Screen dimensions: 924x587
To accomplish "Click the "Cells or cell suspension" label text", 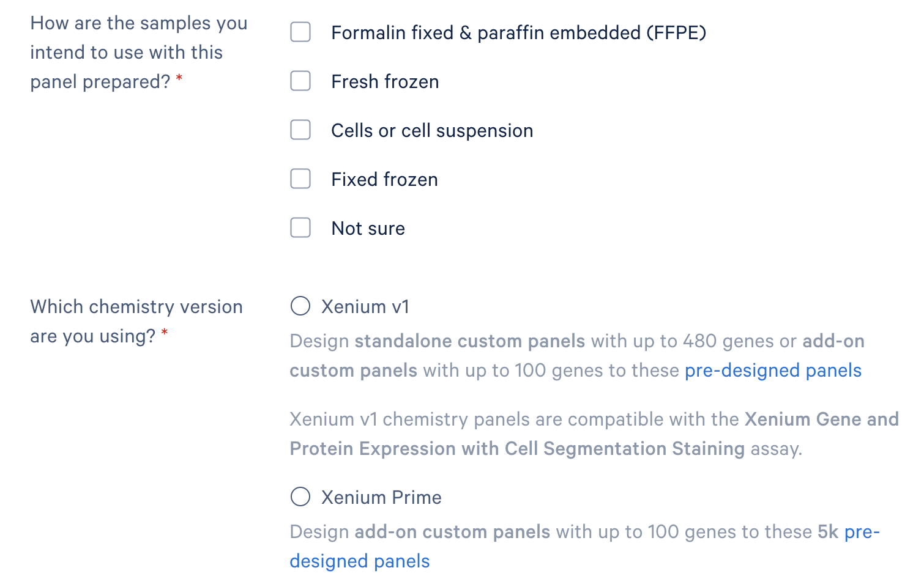I will tap(432, 130).
